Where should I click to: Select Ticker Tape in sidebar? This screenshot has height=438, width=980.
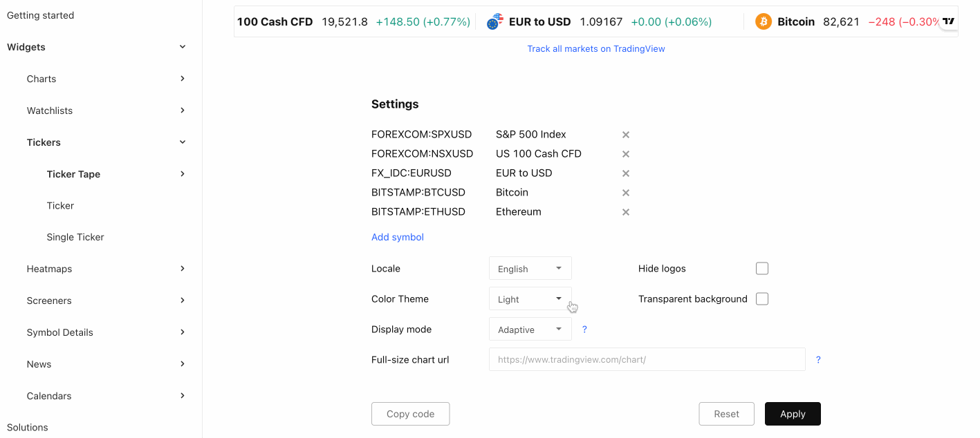point(73,174)
